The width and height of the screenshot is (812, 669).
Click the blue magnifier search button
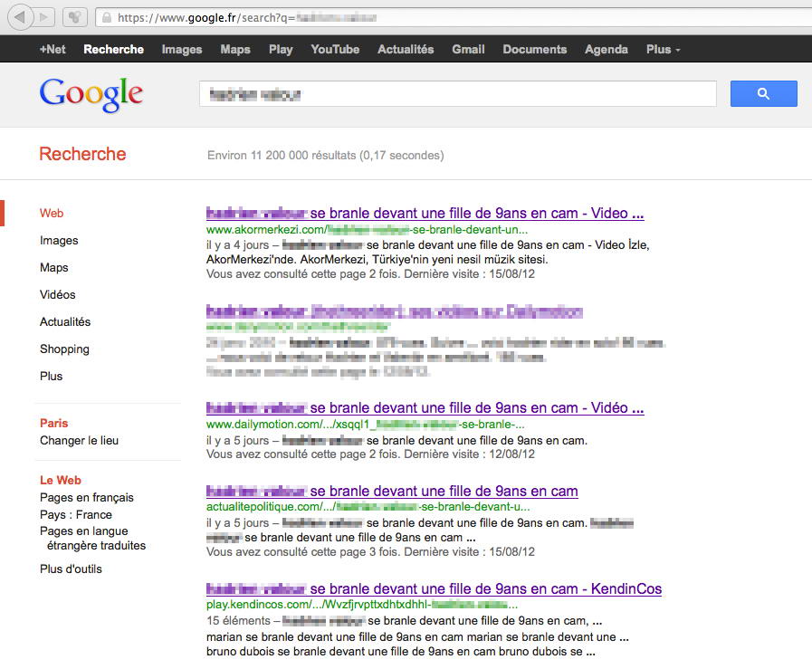click(x=763, y=94)
